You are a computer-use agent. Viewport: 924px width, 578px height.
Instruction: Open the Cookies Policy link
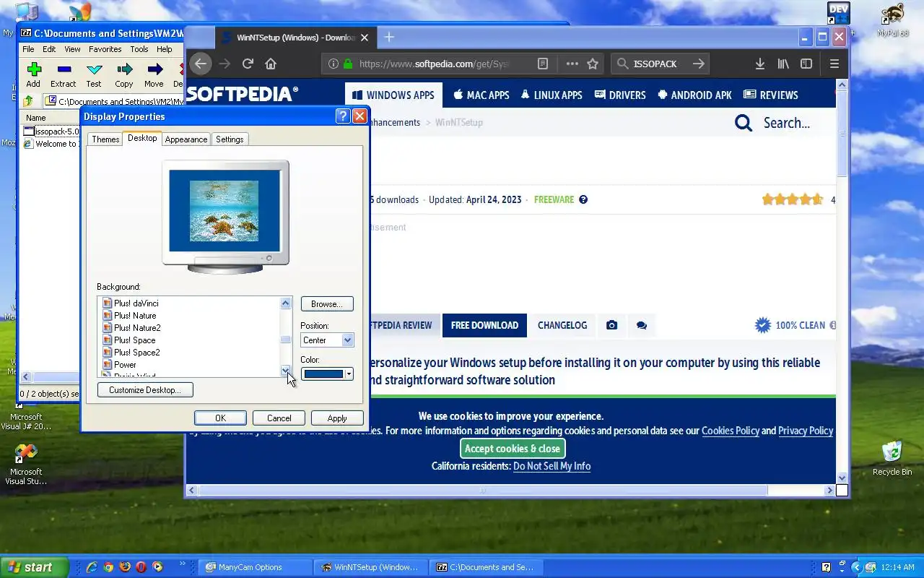coord(731,431)
